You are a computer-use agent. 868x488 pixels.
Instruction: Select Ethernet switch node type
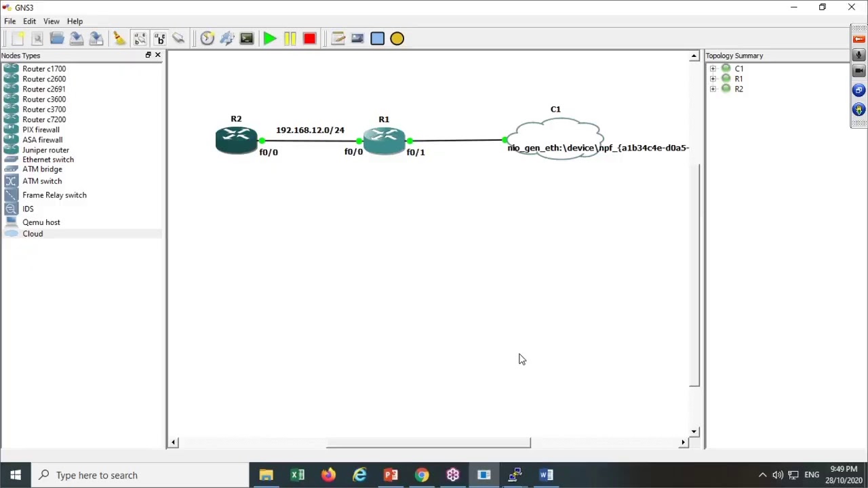tap(47, 159)
